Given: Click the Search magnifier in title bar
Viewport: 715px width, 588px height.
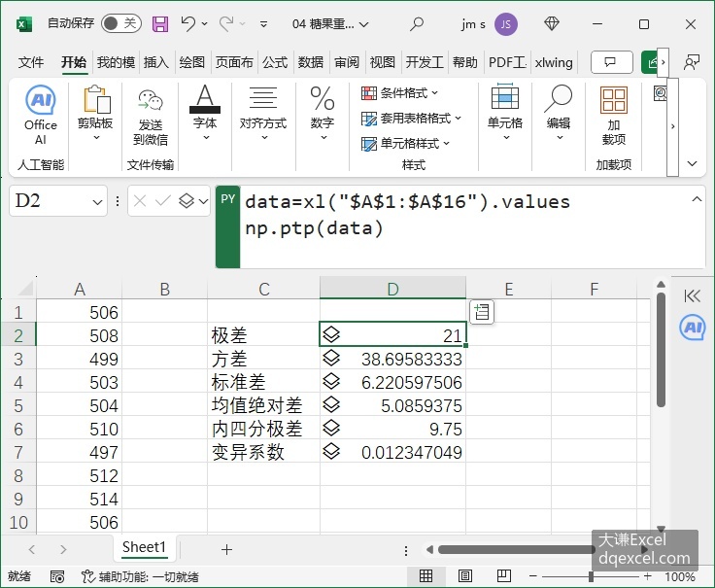Looking at the screenshot, I should (417, 23).
